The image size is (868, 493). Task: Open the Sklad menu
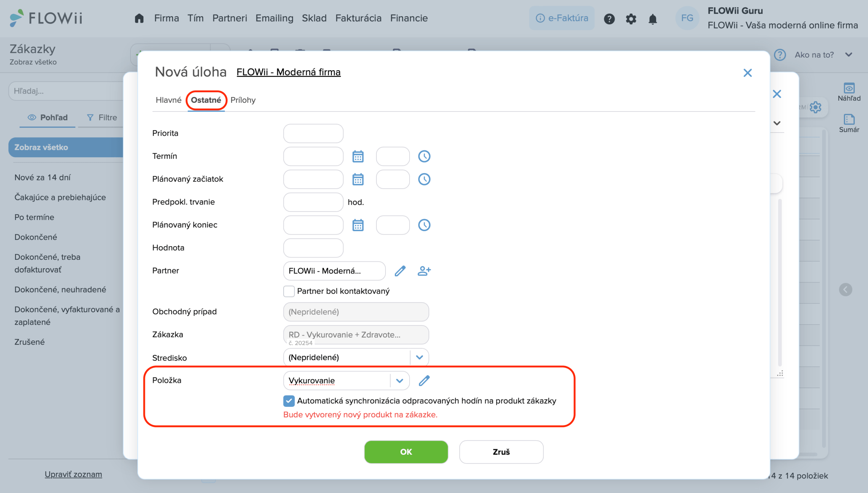click(314, 18)
